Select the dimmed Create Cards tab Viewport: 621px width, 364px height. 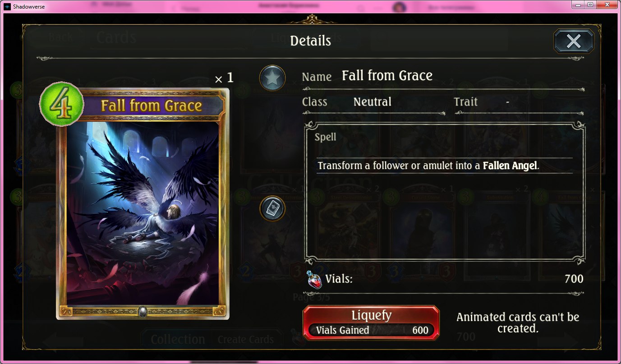(x=246, y=339)
